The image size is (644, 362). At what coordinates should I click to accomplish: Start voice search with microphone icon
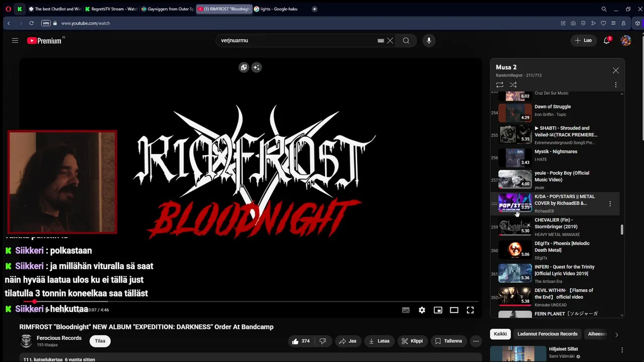[429, 41]
